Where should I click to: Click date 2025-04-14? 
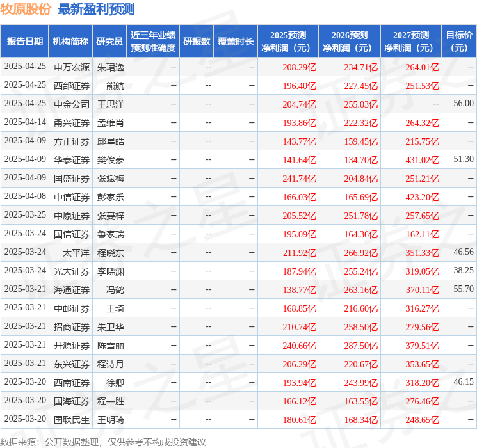[25, 122]
